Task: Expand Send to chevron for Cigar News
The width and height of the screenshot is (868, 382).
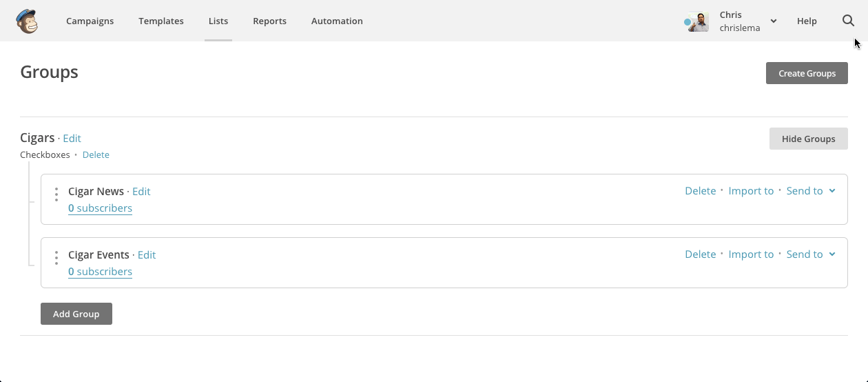Action: click(832, 191)
